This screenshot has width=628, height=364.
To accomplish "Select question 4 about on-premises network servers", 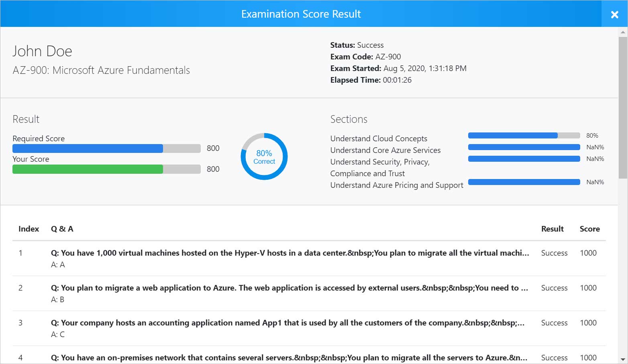I will point(289,358).
